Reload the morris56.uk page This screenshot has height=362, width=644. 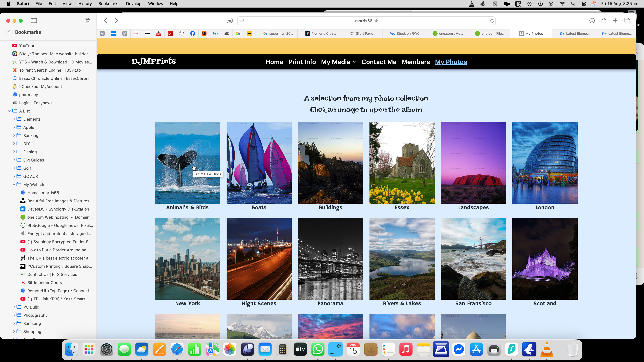point(491,21)
